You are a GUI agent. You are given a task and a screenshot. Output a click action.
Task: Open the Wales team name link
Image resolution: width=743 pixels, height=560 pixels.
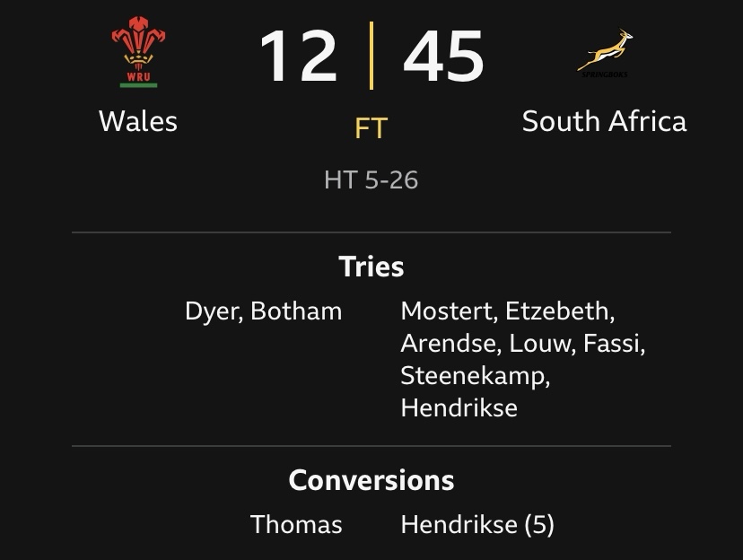(x=137, y=121)
